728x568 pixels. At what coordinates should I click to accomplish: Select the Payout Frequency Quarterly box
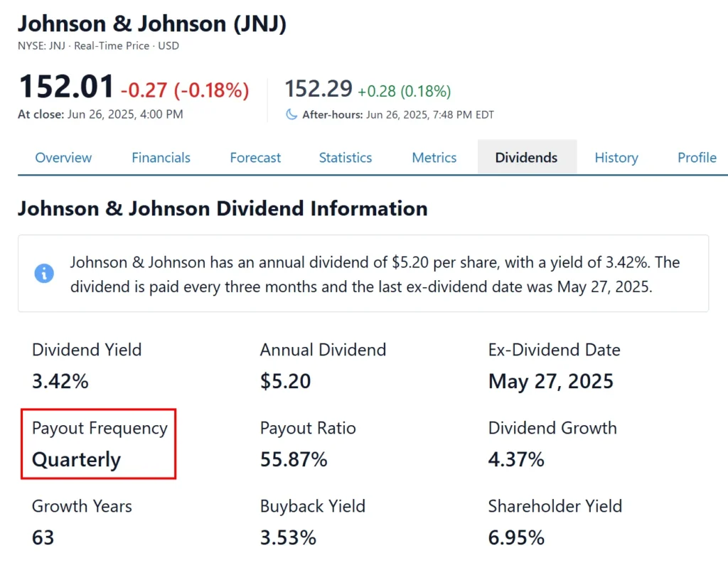(98, 444)
